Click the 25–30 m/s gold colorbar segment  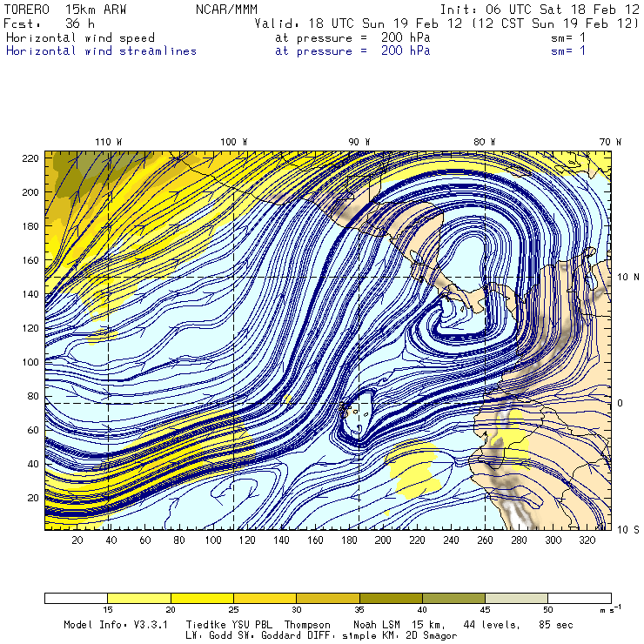click(265, 598)
